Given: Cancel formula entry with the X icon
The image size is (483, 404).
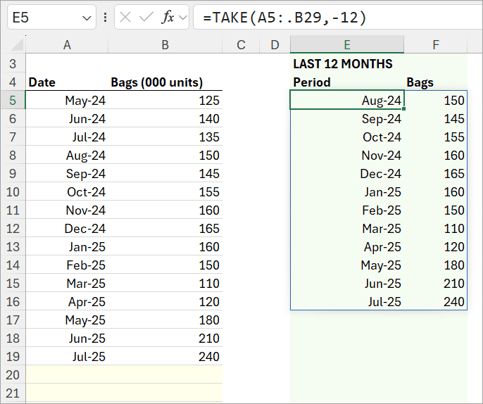Looking at the screenshot, I should pos(125,17).
